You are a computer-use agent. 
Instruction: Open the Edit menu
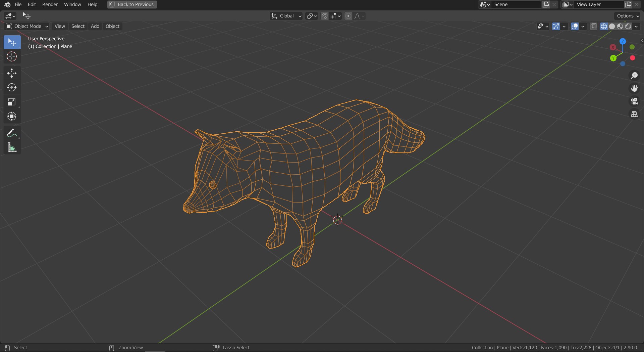point(32,4)
